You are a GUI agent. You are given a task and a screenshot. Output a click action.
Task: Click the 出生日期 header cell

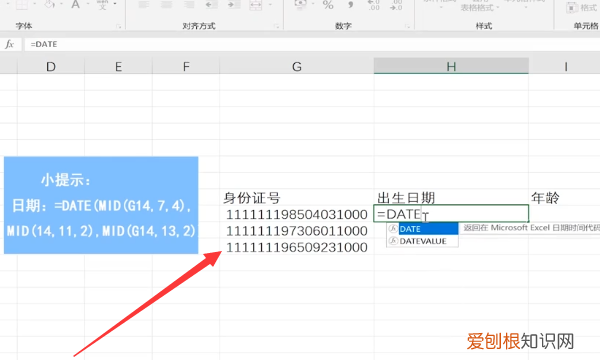(x=451, y=197)
